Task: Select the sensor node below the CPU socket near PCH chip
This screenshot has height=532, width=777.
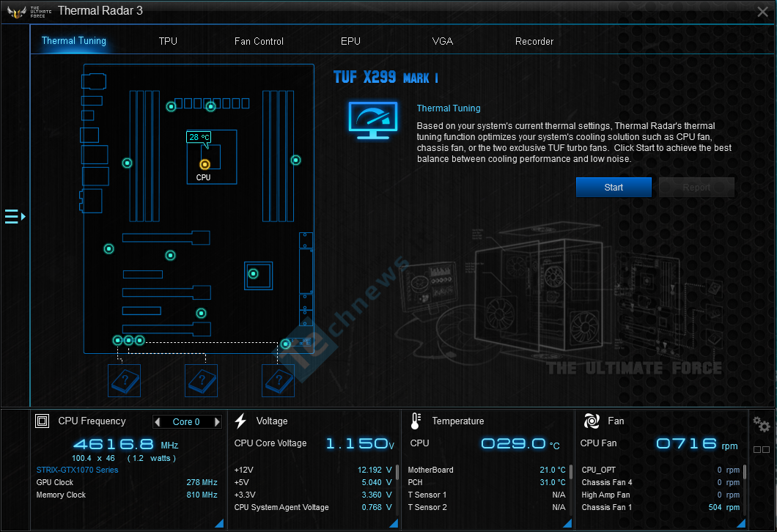Action: (253, 273)
